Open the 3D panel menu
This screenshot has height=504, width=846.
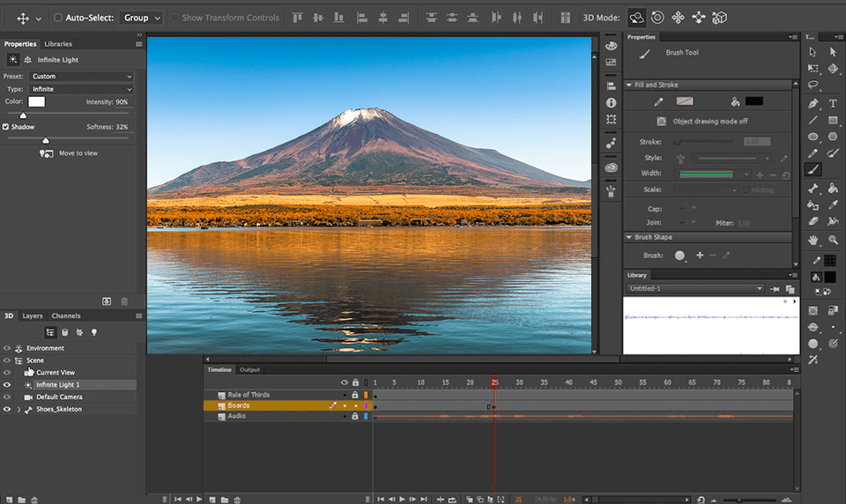[x=138, y=315]
